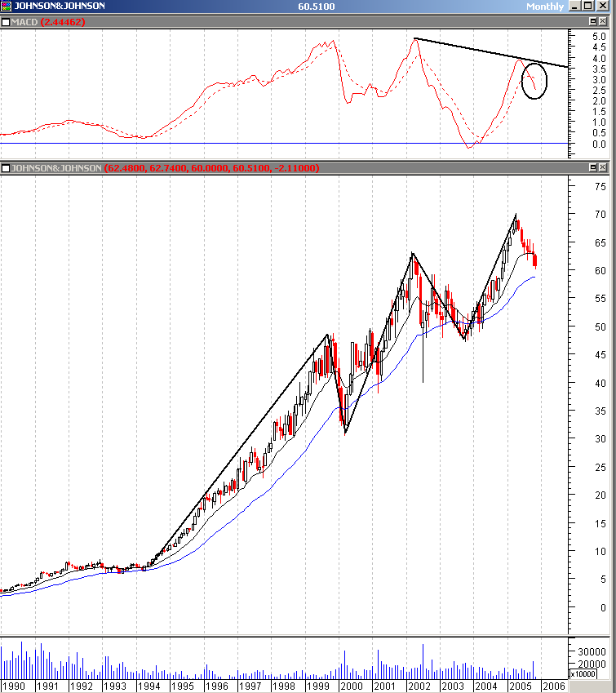Image resolution: width=616 pixels, height=693 pixels.
Task: Click the 20000 value on the volume axis
Action: 592,664
